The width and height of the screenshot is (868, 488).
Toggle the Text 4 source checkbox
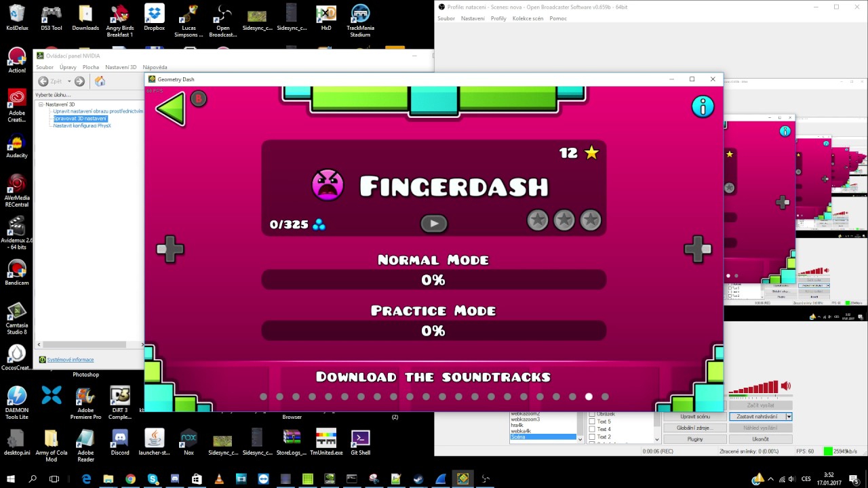592,429
